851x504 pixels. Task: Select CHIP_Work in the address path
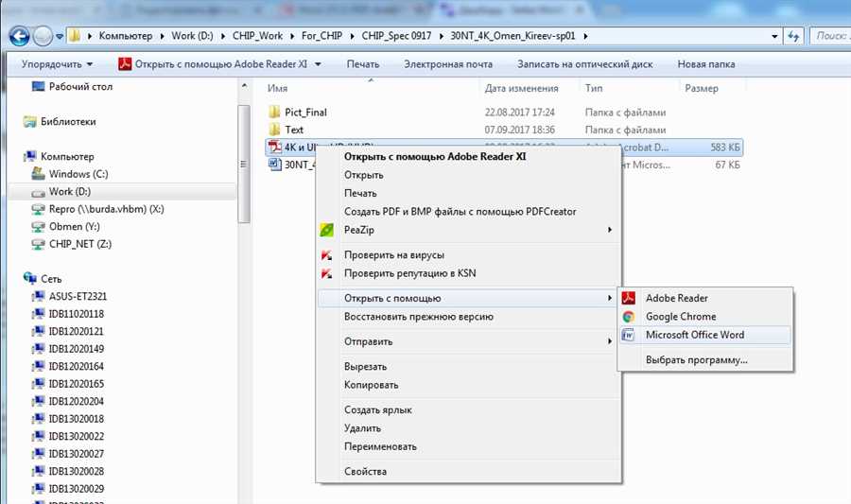(257, 36)
